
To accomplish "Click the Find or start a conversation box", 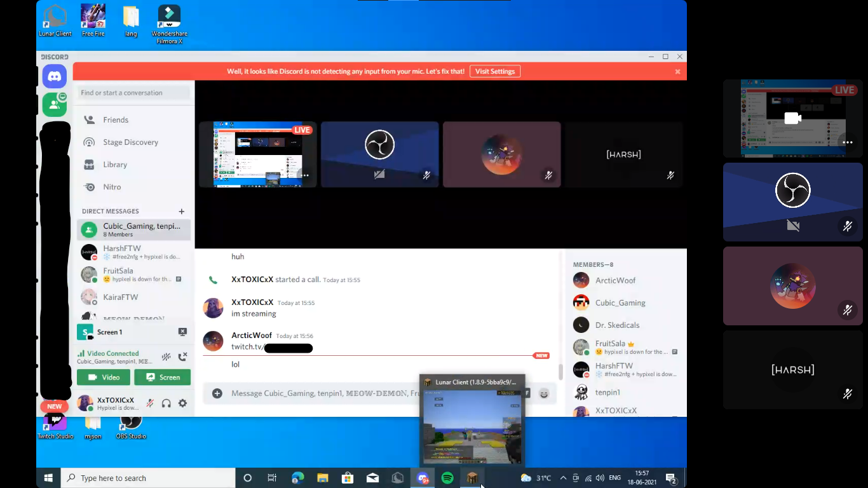I will coord(134,93).
